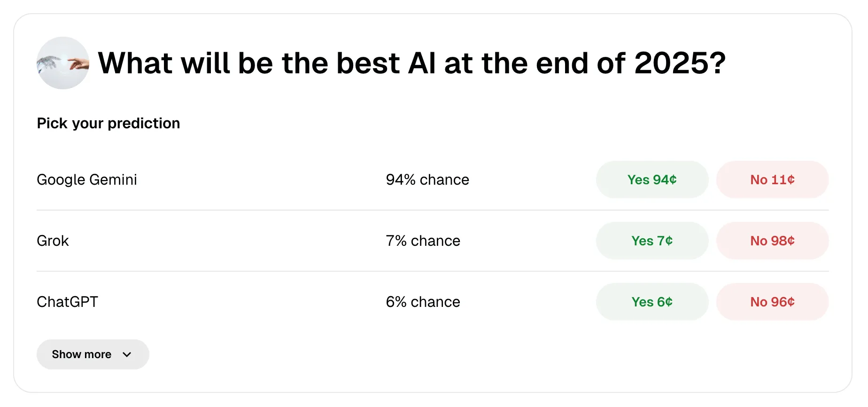
Task: Open the Google Gemini outcome details
Action: point(86,180)
